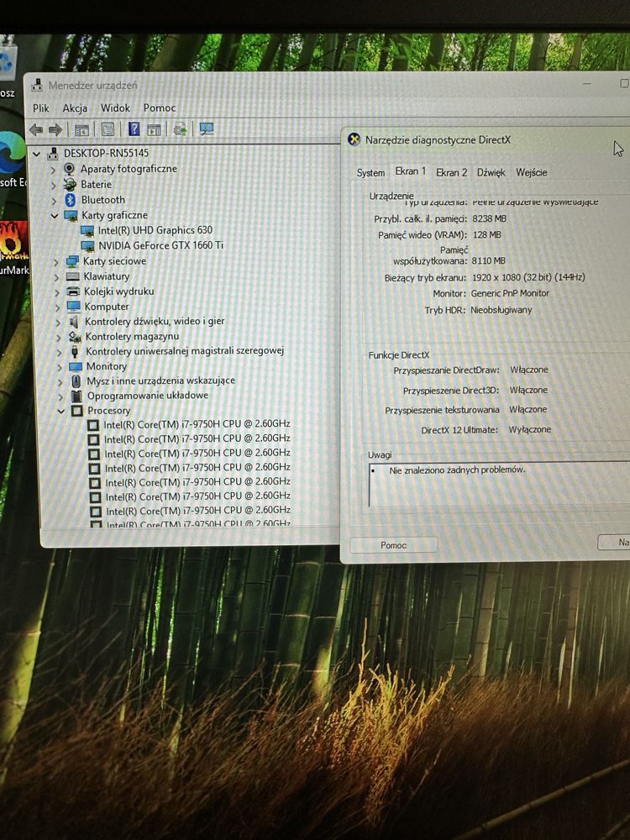Click the Bluetooth logo icon in the tree
This screenshot has height=840, width=630.
coord(71,200)
